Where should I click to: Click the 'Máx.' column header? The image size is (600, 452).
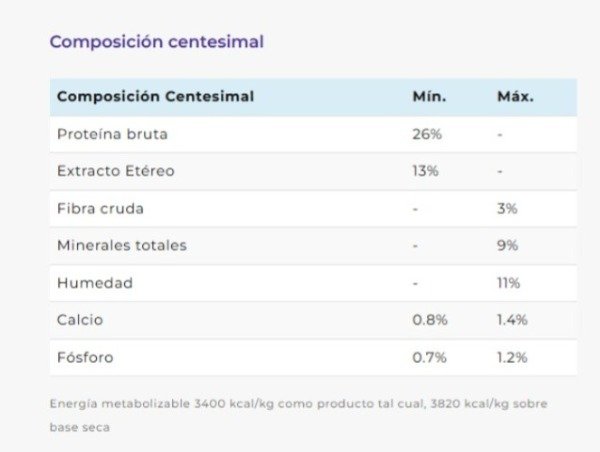pyautogui.click(x=515, y=97)
